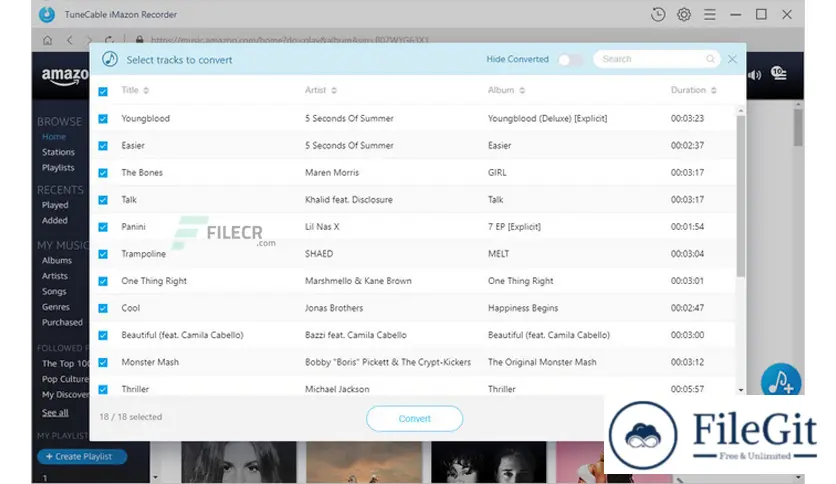836x484 pixels.
Task: Open Played under Recents
Action: [55, 205]
